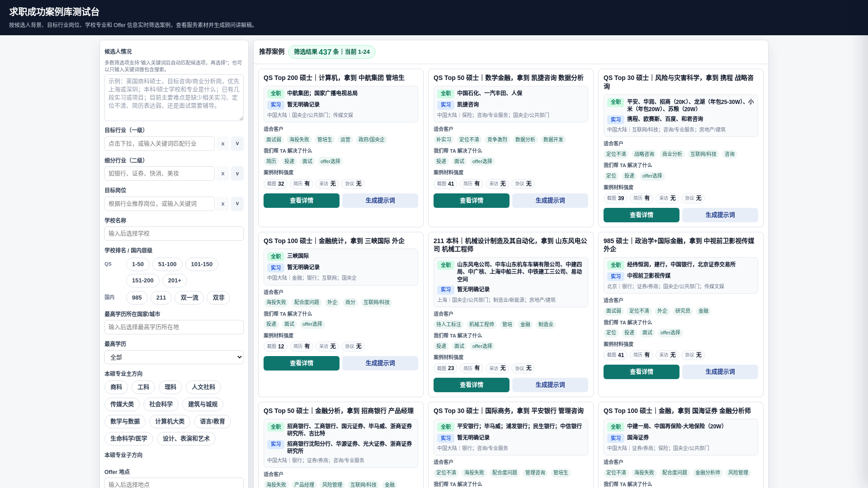Expand the 目标行业（一级） dropdown arrow
868x488 pixels.
point(237,144)
